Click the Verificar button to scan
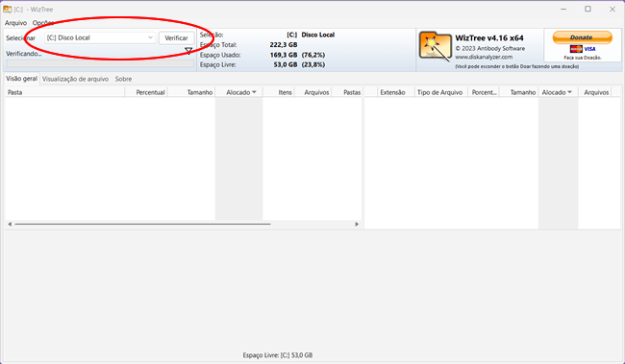The height and width of the screenshot is (364, 625). click(x=176, y=37)
